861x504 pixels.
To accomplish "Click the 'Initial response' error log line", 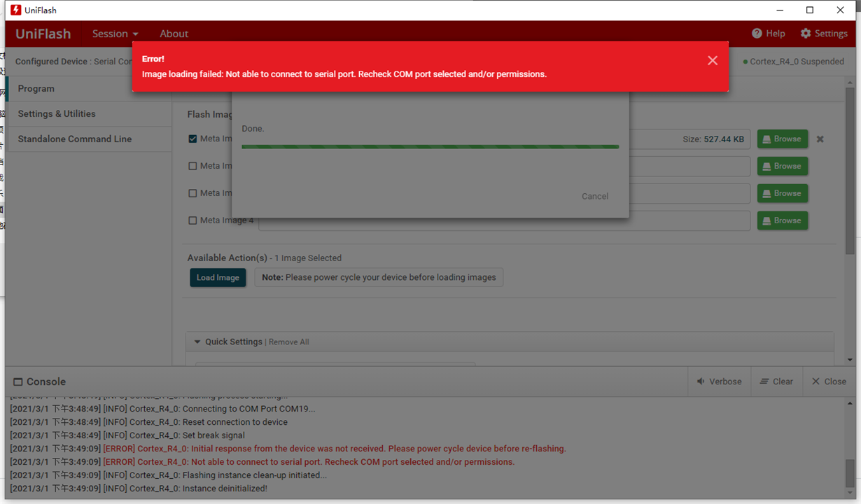I will 288,449.
